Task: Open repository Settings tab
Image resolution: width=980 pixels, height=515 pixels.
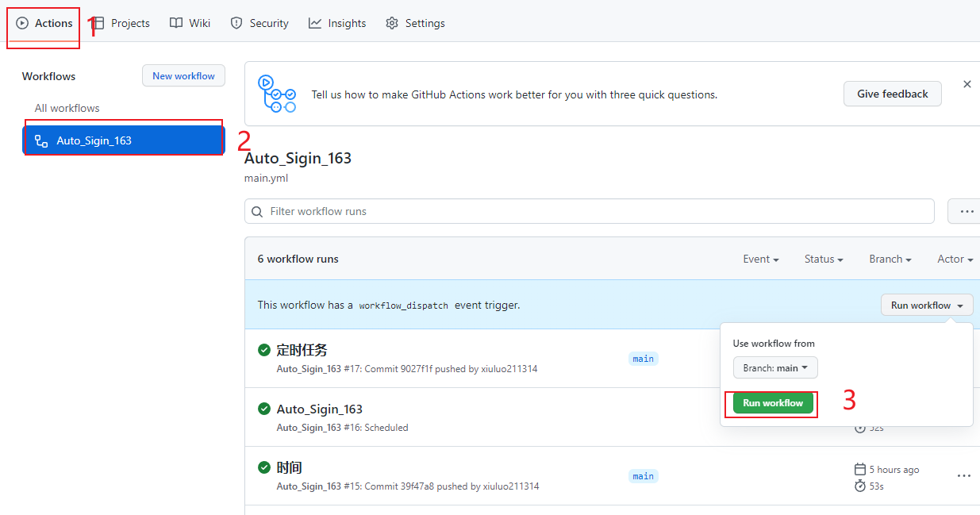Action: (x=415, y=23)
